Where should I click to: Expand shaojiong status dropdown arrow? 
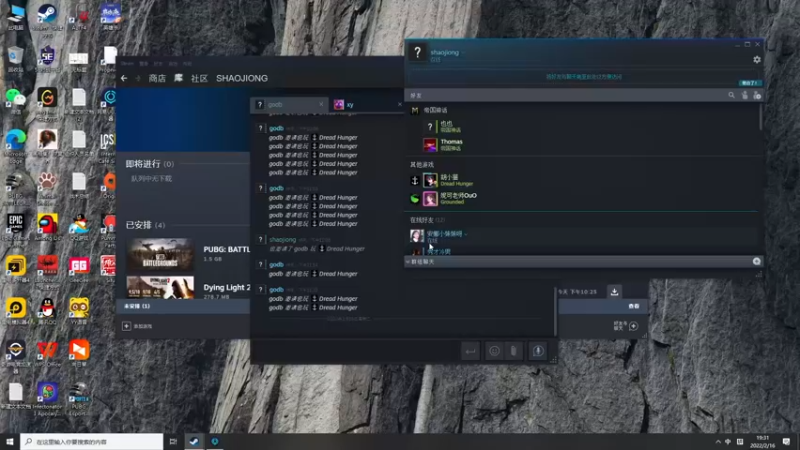tap(463, 53)
